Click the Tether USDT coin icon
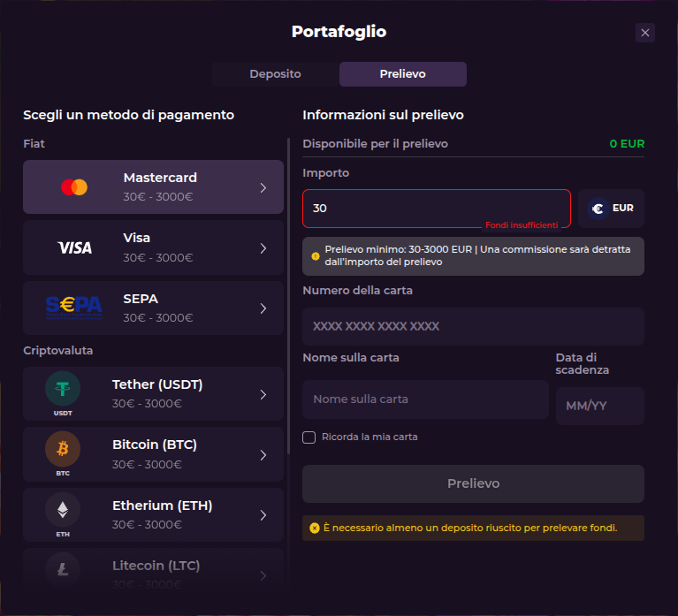This screenshot has height=616, width=678. (x=63, y=389)
